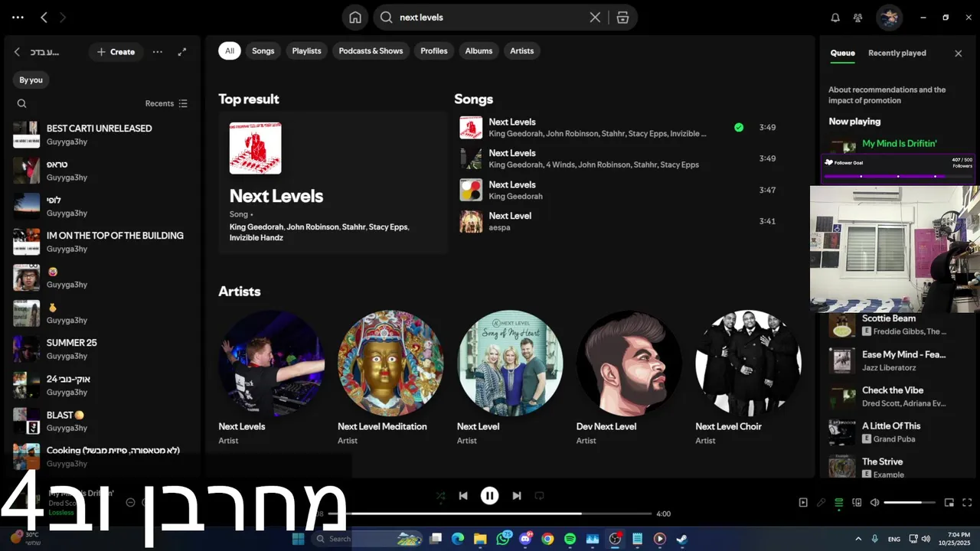The width and height of the screenshot is (980, 551).
Task: Open the Browse icon beside search
Action: pos(622,18)
